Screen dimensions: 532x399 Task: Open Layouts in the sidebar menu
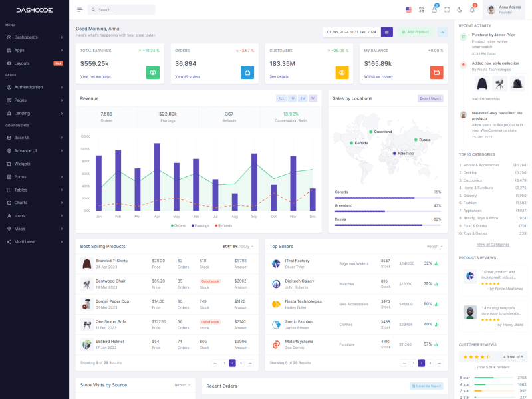(x=22, y=63)
